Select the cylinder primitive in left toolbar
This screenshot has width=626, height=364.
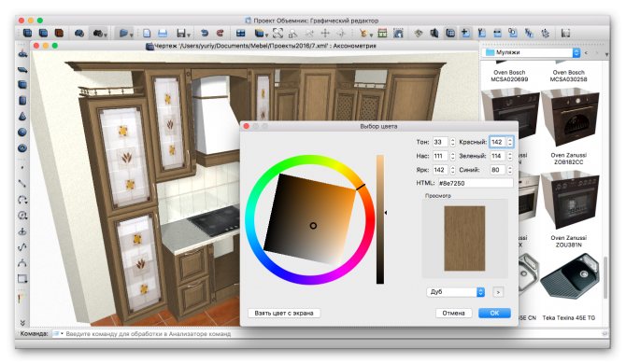point(22,100)
